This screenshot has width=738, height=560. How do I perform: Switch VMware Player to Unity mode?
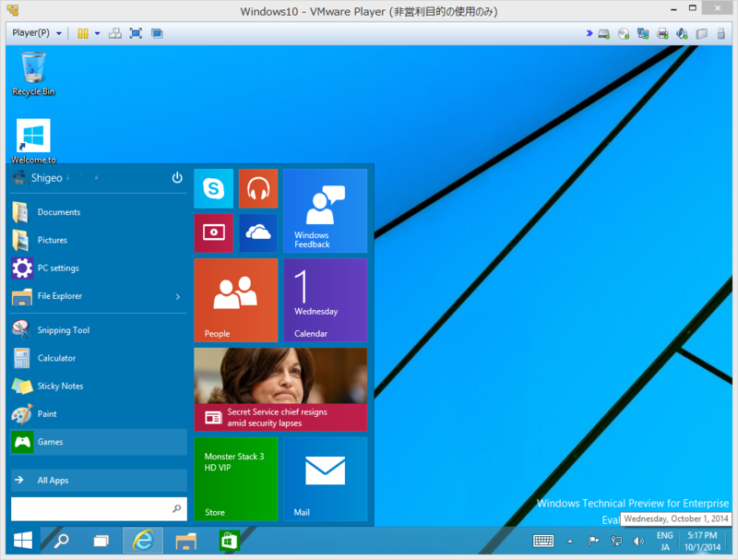point(157,33)
